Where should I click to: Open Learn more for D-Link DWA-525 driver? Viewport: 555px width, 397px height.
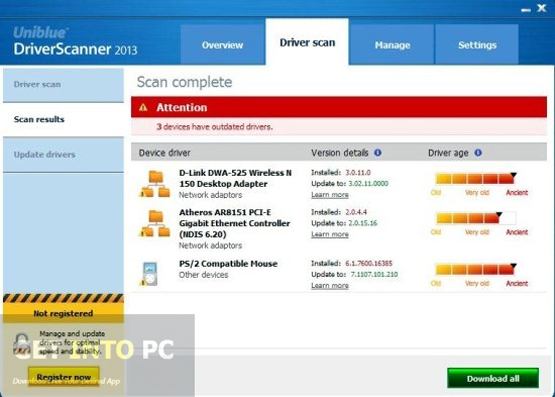point(330,195)
